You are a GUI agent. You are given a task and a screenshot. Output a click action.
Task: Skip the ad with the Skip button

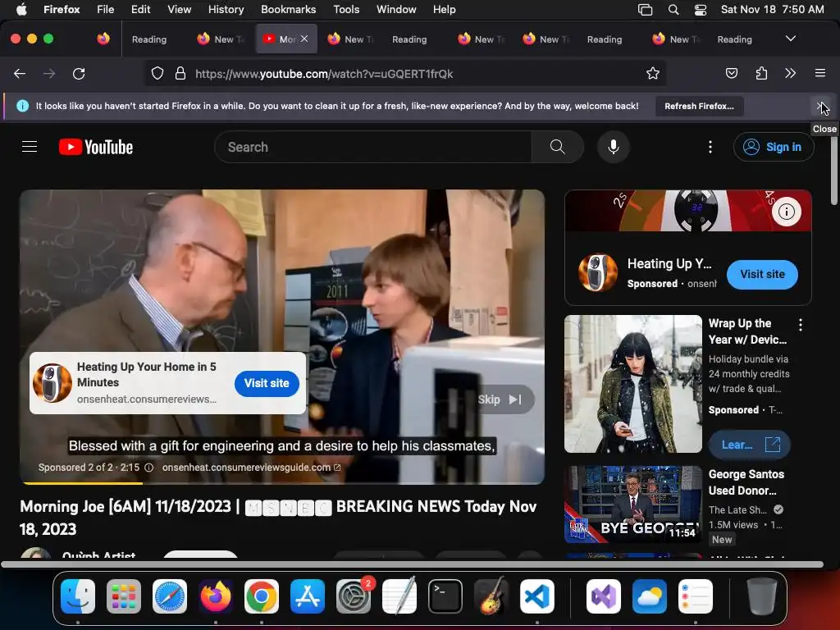click(500, 399)
